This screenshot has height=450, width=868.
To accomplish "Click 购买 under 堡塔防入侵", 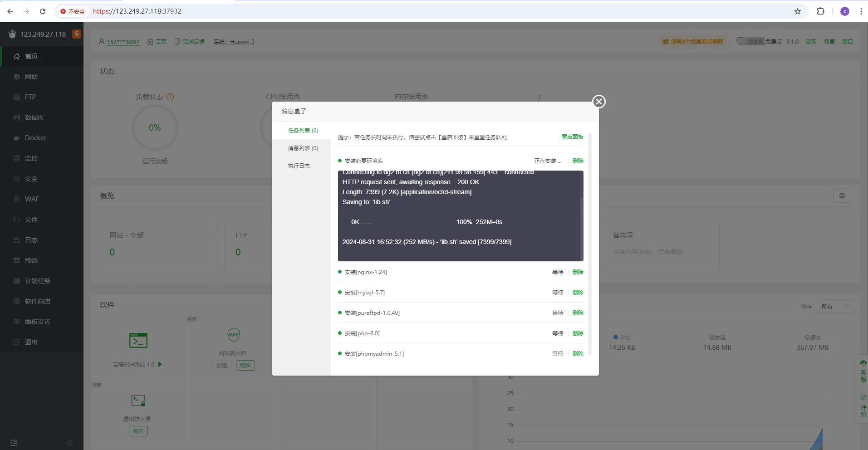I will point(138,431).
